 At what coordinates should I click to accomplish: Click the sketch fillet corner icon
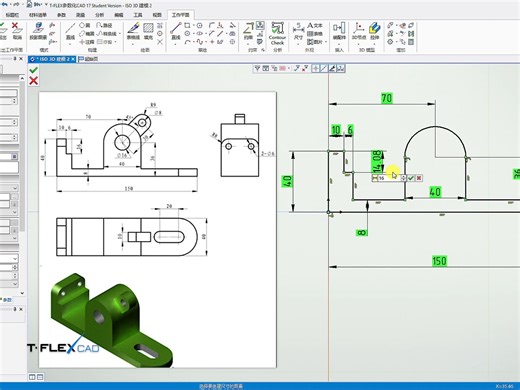coord(212,25)
